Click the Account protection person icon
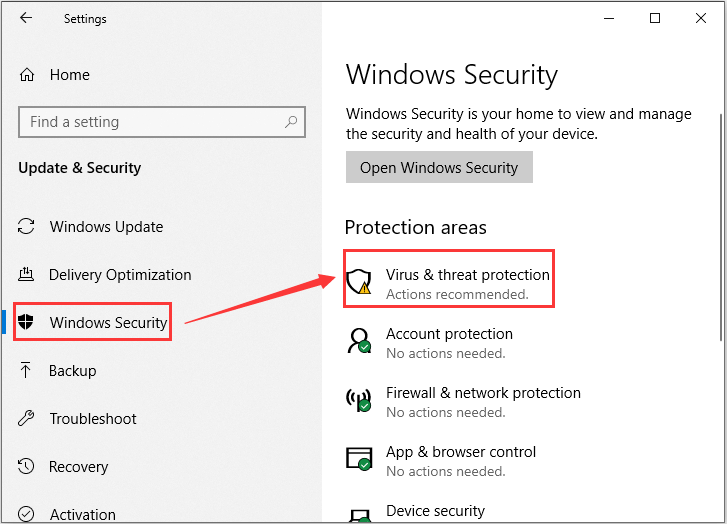 coord(359,341)
